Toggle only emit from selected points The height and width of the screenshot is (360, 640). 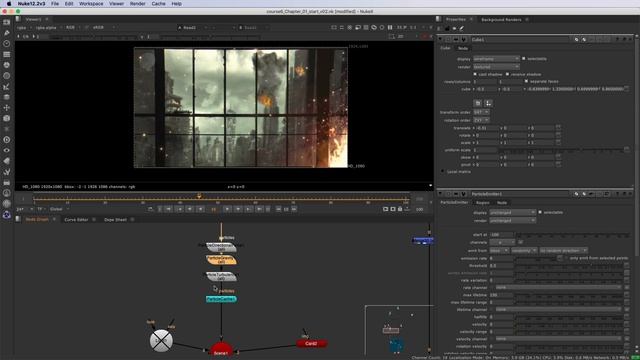[566, 258]
